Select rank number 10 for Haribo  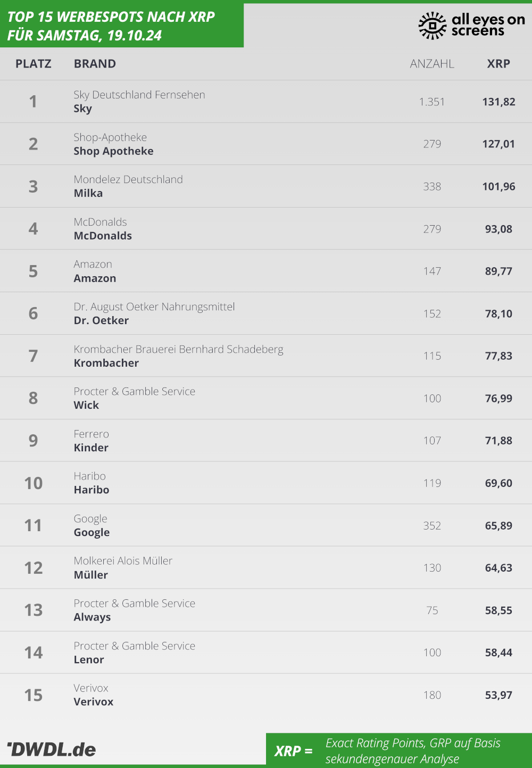[34, 483]
